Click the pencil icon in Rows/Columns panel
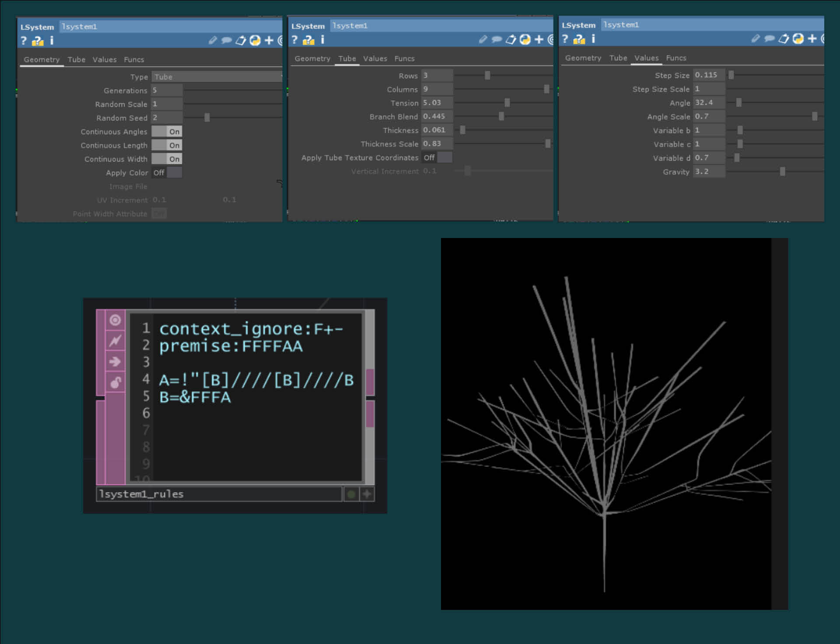 coord(483,39)
